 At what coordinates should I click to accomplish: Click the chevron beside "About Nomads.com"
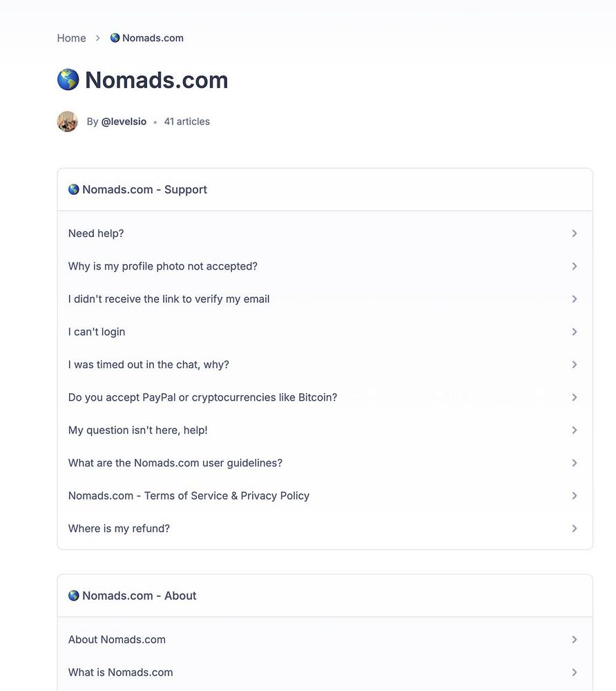pyautogui.click(x=574, y=640)
